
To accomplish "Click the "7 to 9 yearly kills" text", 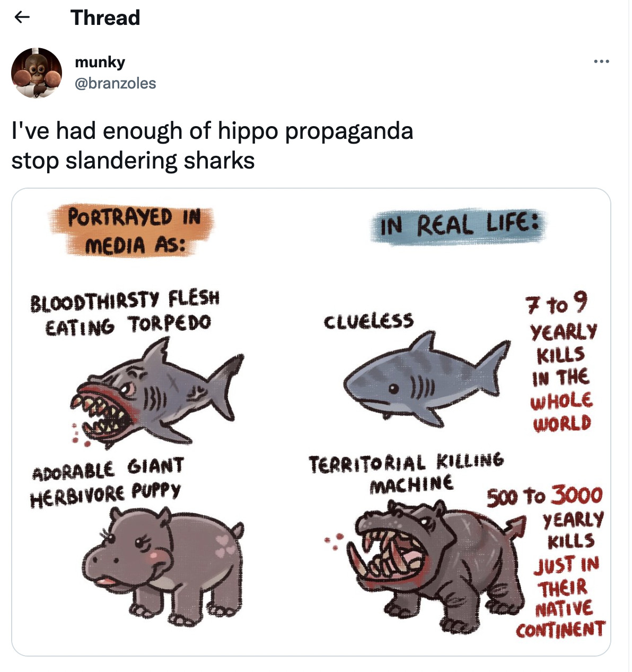I will (x=561, y=363).
